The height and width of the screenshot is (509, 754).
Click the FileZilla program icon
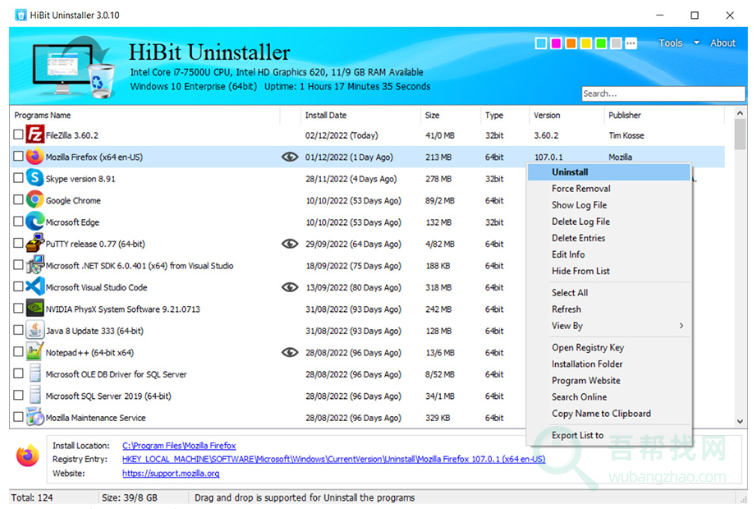[x=35, y=135]
